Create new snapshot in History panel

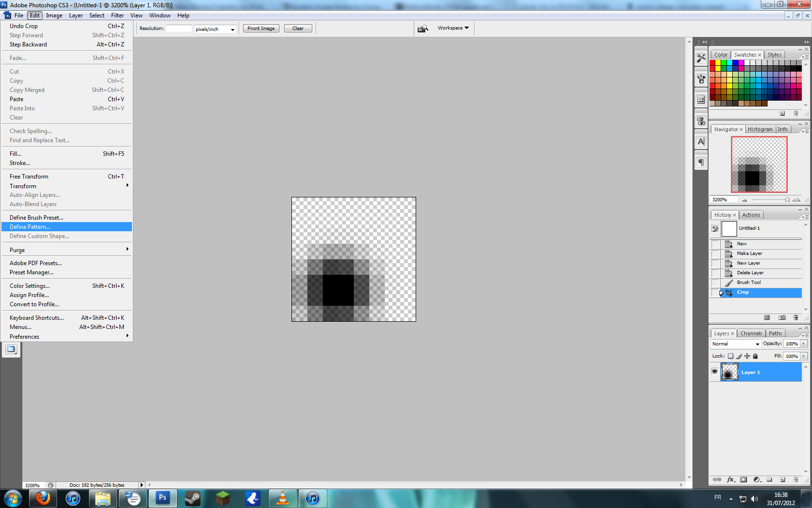[782, 317]
